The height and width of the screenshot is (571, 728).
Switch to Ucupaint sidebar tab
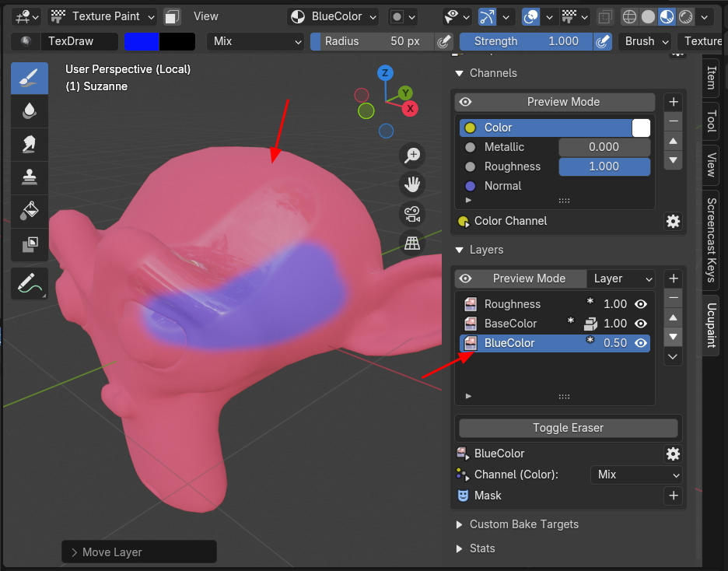click(x=711, y=325)
